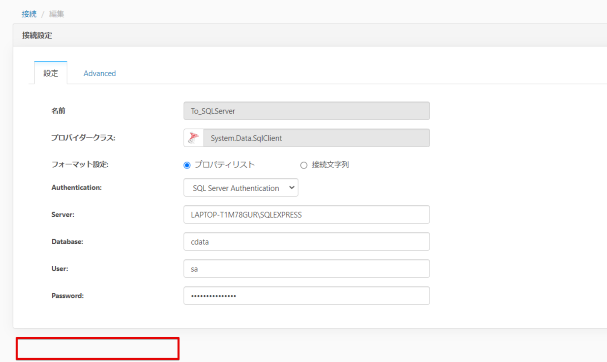Click the Server input containing LAPTOP-T1M78GUR\SQLEXPRESS
This screenshot has width=607, height=362.
(x=306, y=214)
